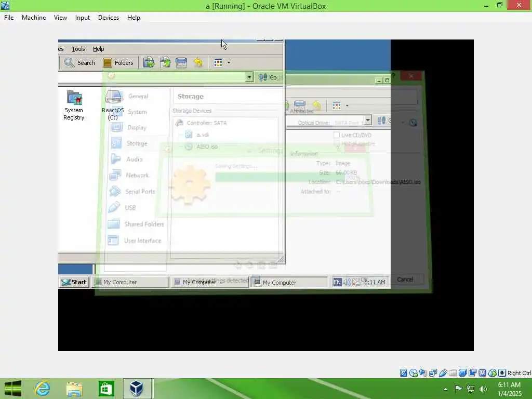Click Undo icon in background My Computer window
This screenshot has height=399, width=532.
click(x=316, y=105)
